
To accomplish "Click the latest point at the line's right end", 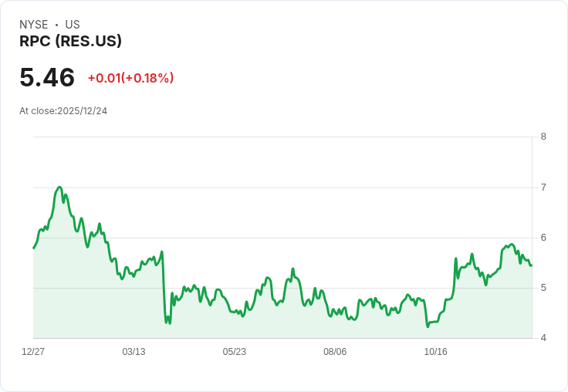I will tap(531, 265).
